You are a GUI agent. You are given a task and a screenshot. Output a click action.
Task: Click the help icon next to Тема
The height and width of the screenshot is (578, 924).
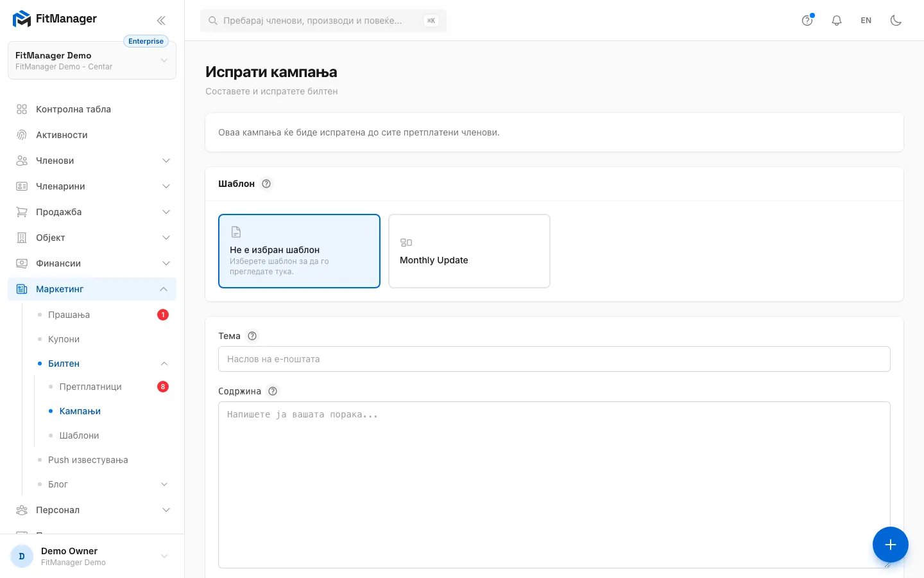pyautogui.click(x=252, y=336)
